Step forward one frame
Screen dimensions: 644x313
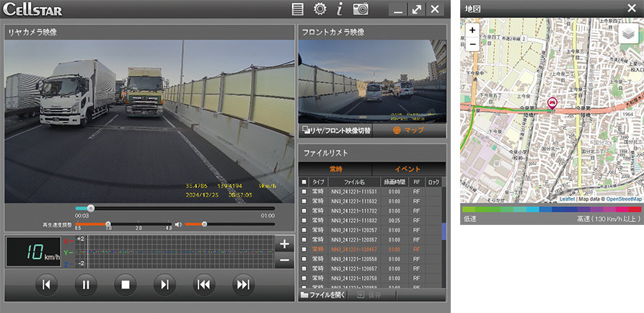(164, 284)
